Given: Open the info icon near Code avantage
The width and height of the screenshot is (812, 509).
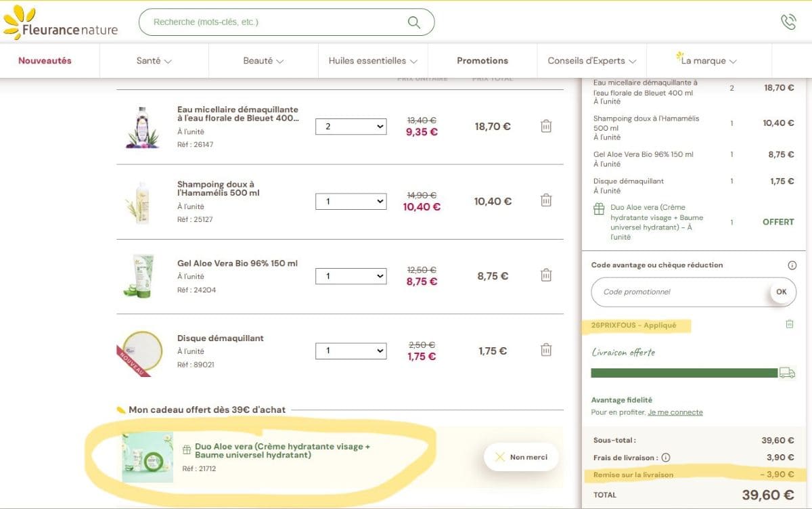Looking at the screenshot, I should point(792,265).
